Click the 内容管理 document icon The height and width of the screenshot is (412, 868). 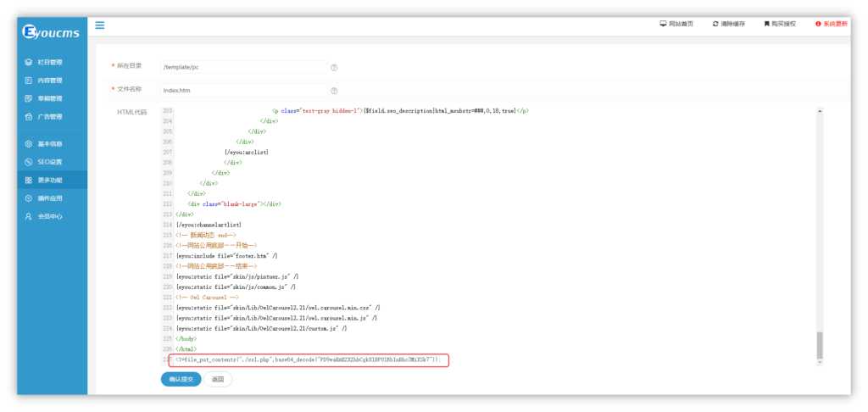pos(28,81)
